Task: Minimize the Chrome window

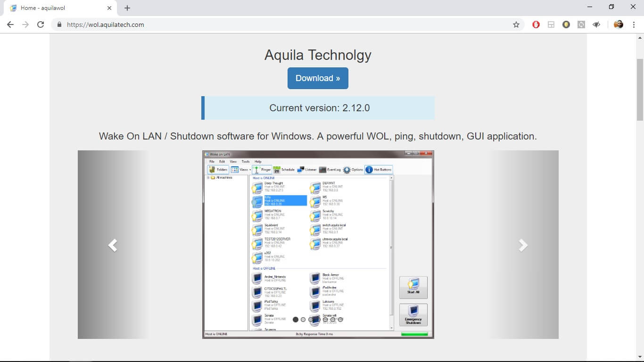Action: pos(590,7)
